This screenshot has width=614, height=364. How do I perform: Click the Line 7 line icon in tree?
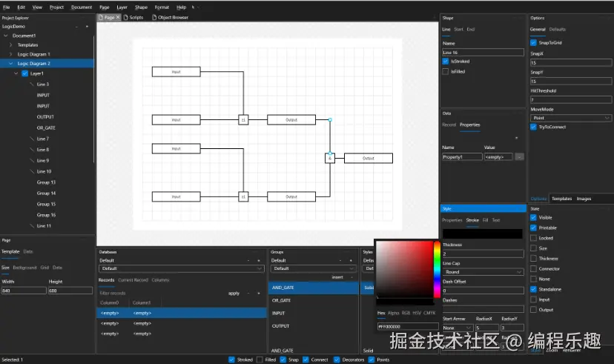click(32, 139)
